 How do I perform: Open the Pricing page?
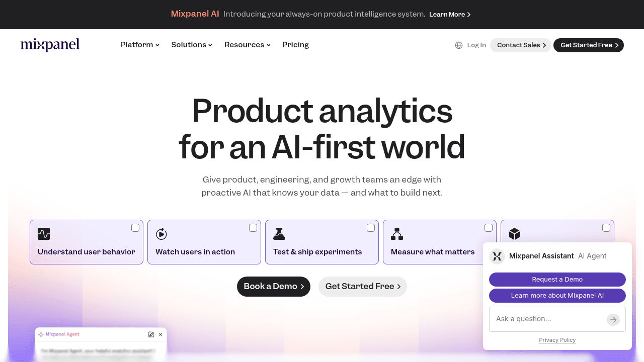296,45
